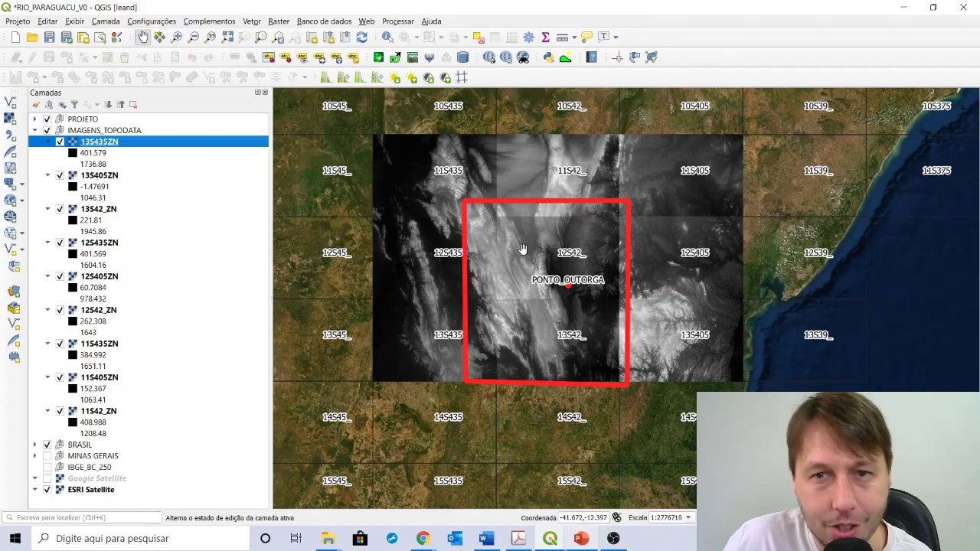Open the measure tool dropdown arrow
This screenshot has height=551, width=980.
pyautogui.click(x=574, y=37)
